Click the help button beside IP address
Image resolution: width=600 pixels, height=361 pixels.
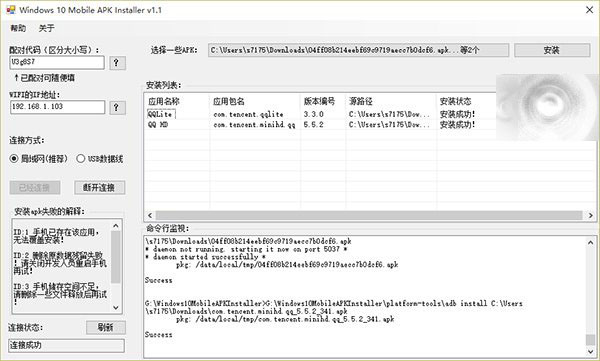point(117,108)
